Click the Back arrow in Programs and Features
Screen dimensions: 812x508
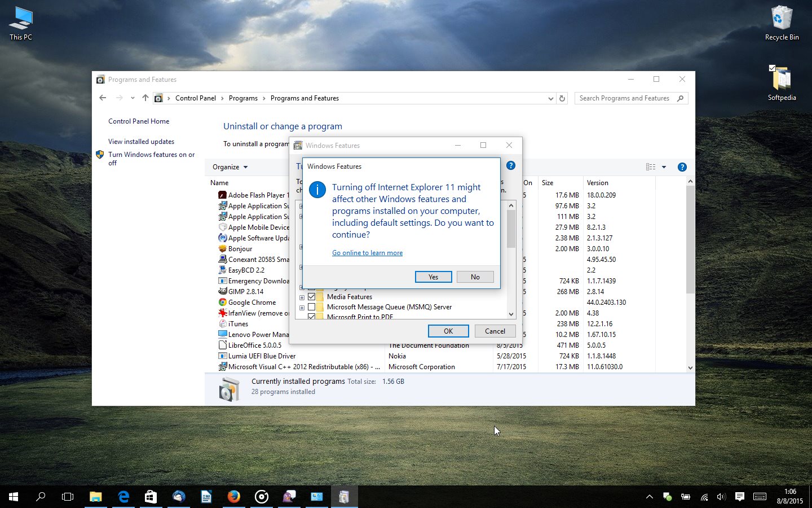[103, 98]
